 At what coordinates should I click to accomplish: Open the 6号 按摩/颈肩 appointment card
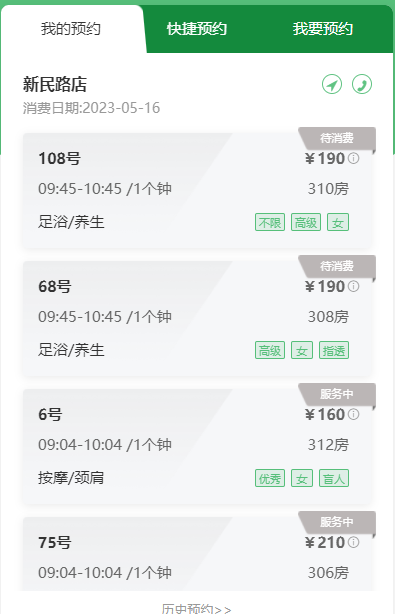[199, 446]
